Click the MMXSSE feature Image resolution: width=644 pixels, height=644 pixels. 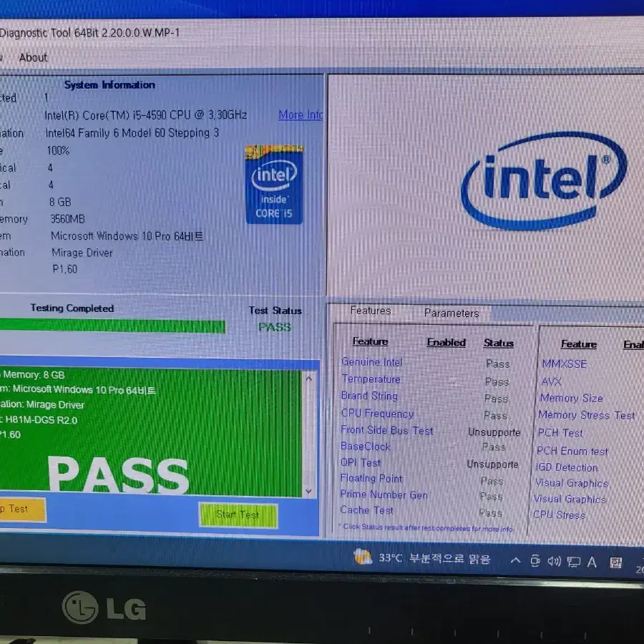click(x=564, y=364)
